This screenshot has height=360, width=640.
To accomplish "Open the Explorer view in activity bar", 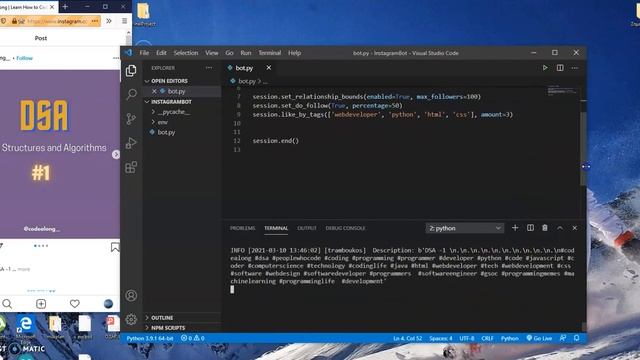I will (x=131, y=71).
